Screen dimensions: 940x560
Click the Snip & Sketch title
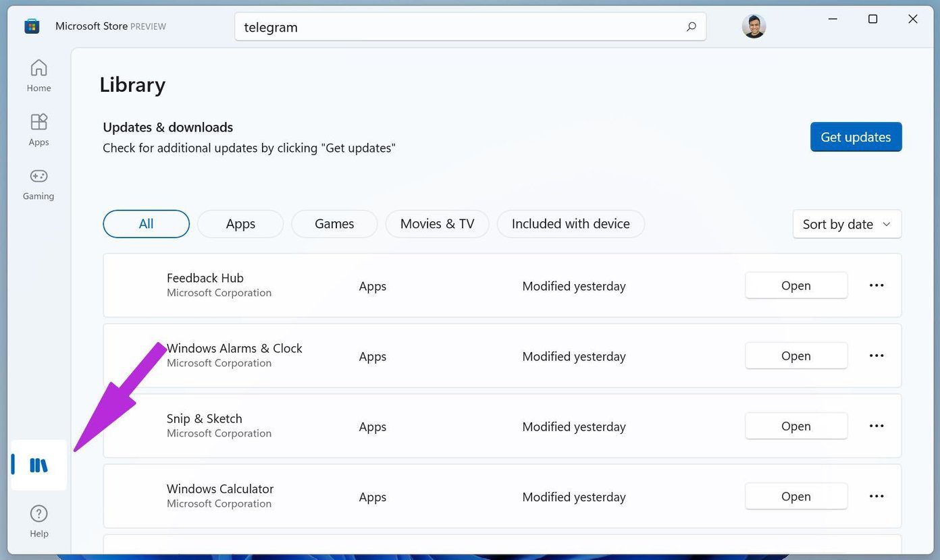click(x=205, y=418)
